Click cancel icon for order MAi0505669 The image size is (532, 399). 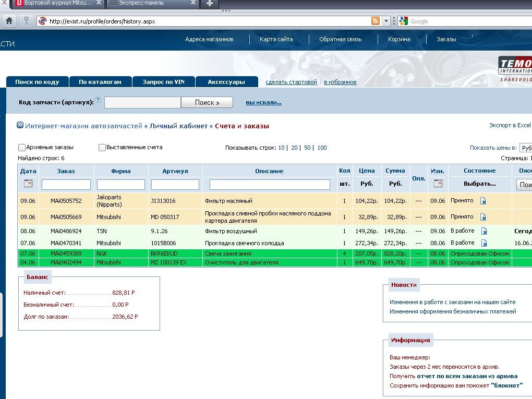(x=483, y=217)
